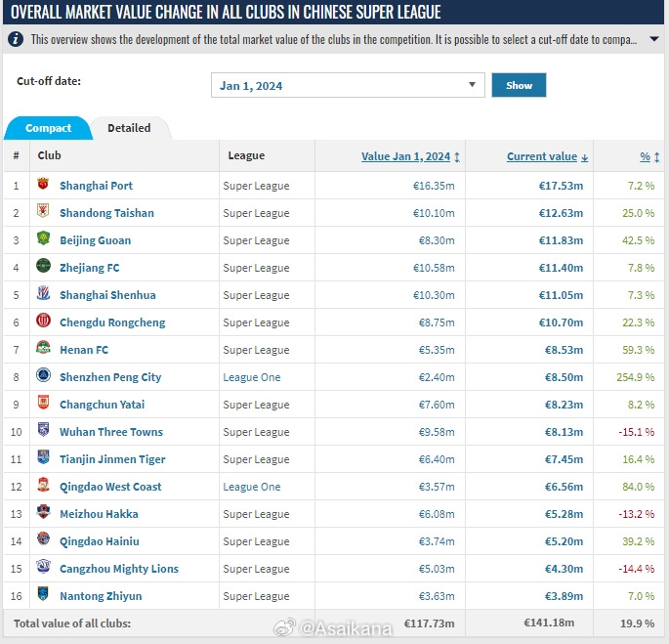669x644 pixels.
Task: Click the Cangzhou Mighty Lions club crest
Action: (43, 567)
